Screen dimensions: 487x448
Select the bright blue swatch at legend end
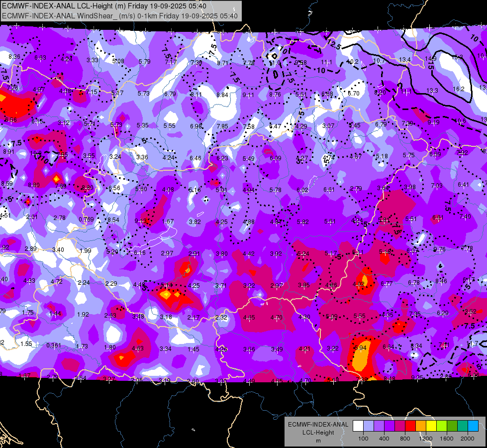[473, 426]
